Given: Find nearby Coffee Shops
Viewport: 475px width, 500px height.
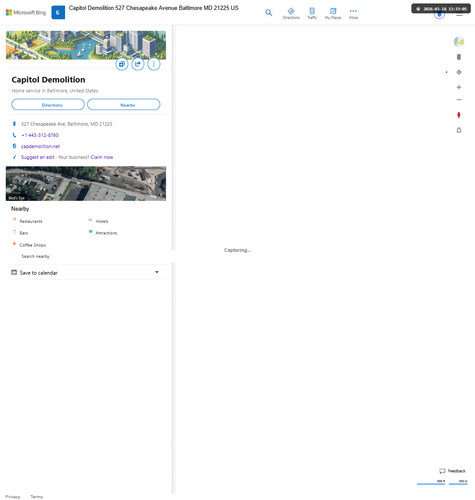Looking at the screenshot, I should point(33,245).
